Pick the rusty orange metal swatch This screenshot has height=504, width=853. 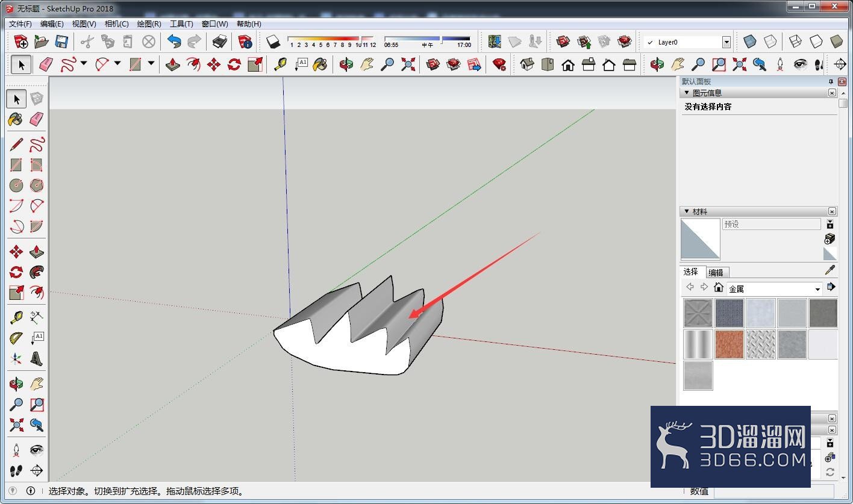[x=730, y=344]
